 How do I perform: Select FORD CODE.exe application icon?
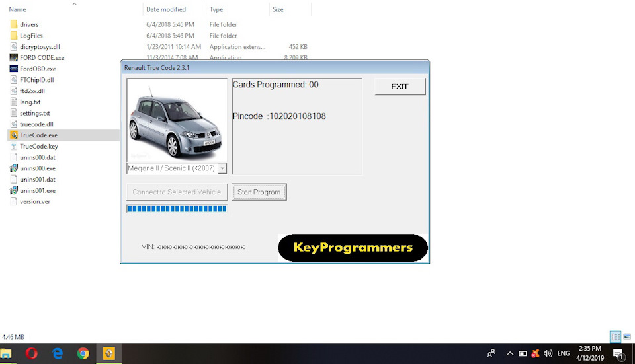tap(14, 58)
